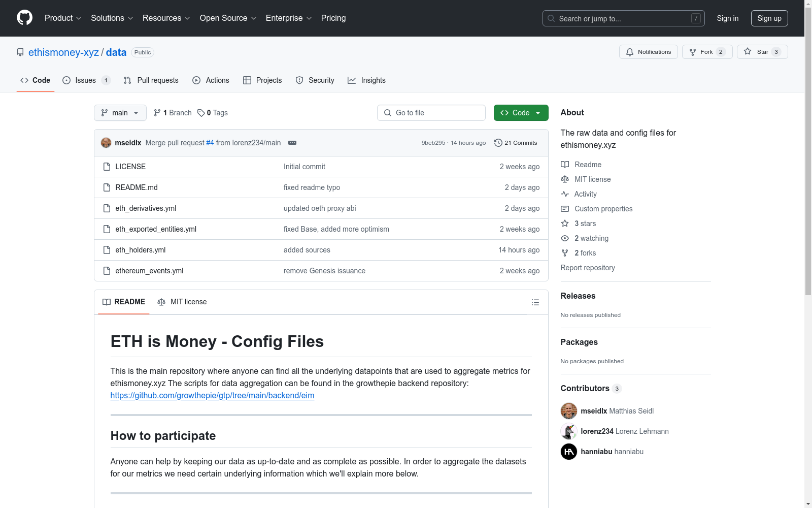Open the 'remove Genesis issuance' commit

pyautogui.click(x=324, y=271)
